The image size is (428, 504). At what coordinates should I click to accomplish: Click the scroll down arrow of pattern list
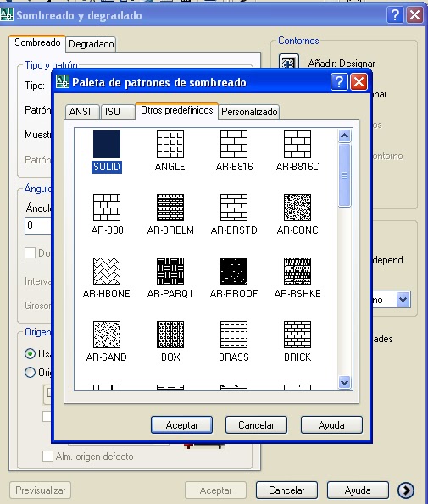(344, 383)
